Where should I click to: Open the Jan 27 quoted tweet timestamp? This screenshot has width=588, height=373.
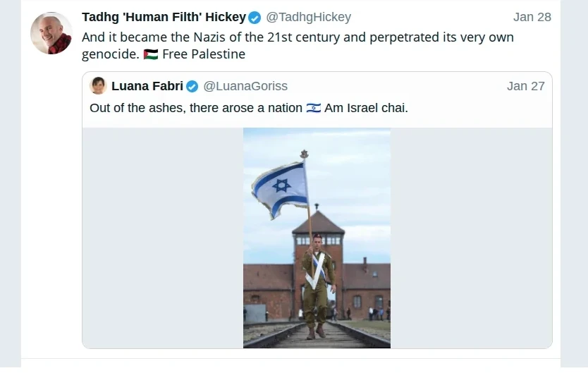525,86
